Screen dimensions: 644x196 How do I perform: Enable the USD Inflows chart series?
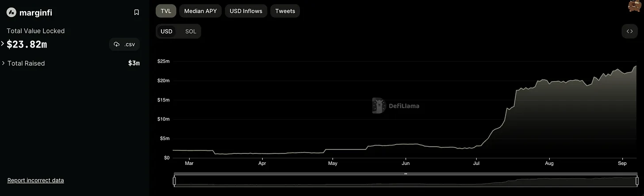pyautogui.click(x=246, y=11)
